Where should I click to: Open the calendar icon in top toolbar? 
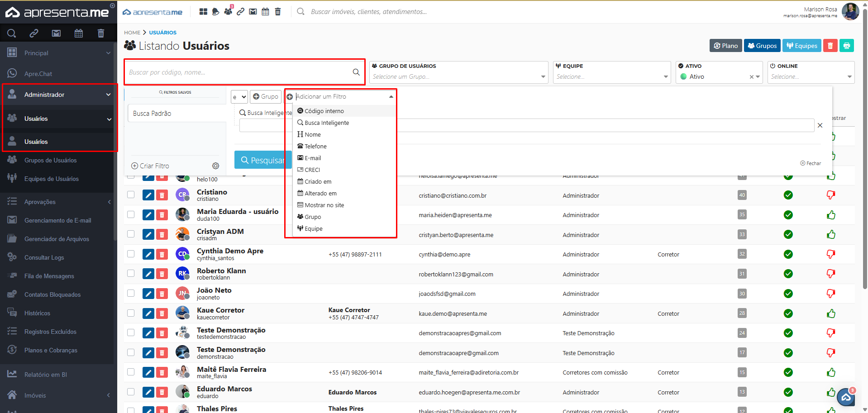click(265, 12)
